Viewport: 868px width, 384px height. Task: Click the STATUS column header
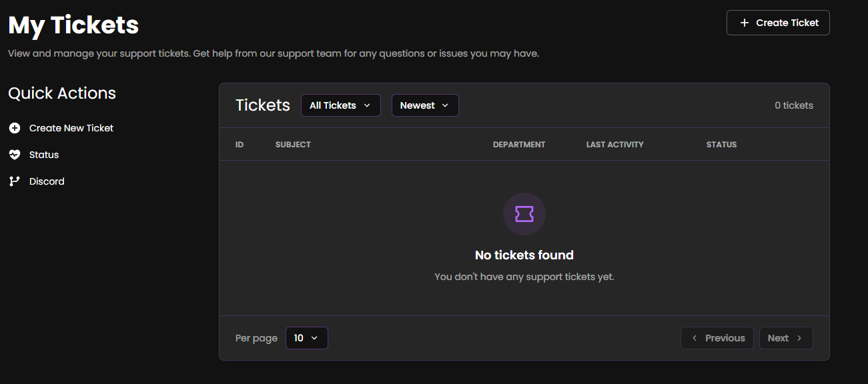tap(722, 145)
